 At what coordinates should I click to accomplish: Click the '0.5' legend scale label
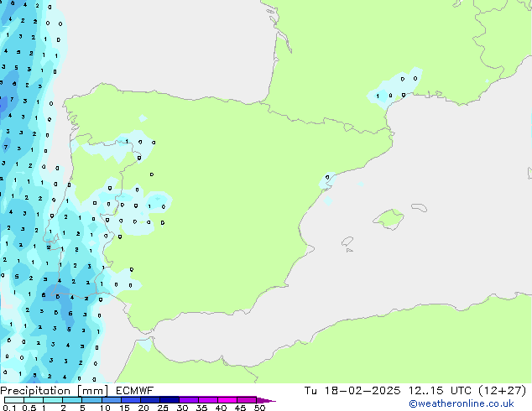click(x=29, y=408)
